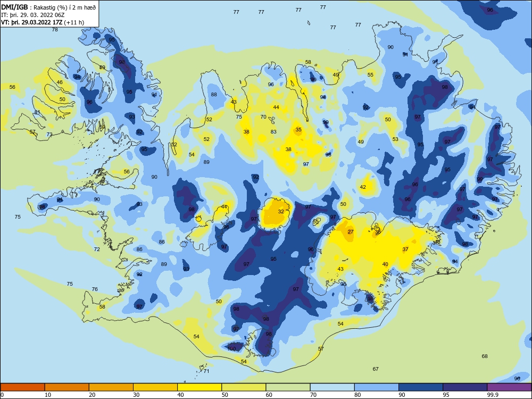Click the humidity value 27 on map
This screenshot has width=532, height=399.
point(351,232)
